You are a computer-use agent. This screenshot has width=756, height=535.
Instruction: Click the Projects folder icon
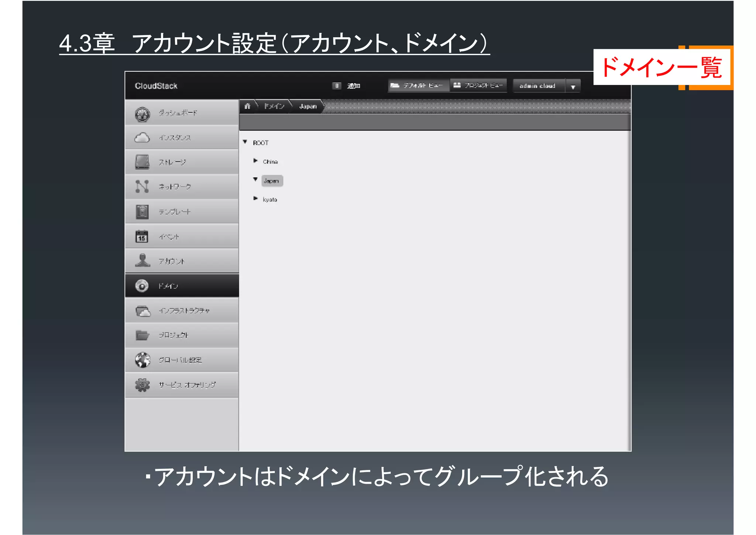pyautogui.click(x=142, y=335)
